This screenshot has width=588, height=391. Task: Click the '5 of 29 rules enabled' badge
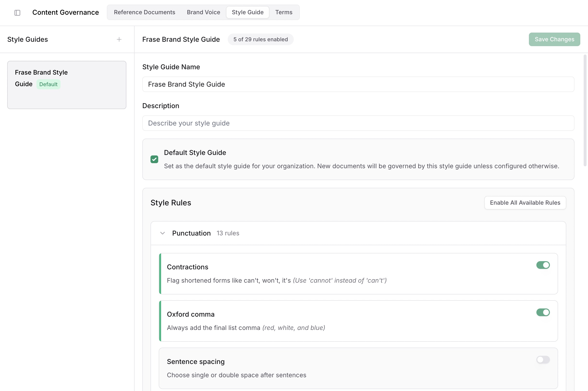260,39
